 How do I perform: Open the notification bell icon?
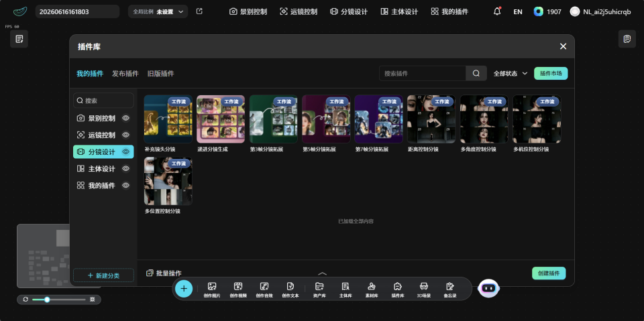tap(497, 11)
